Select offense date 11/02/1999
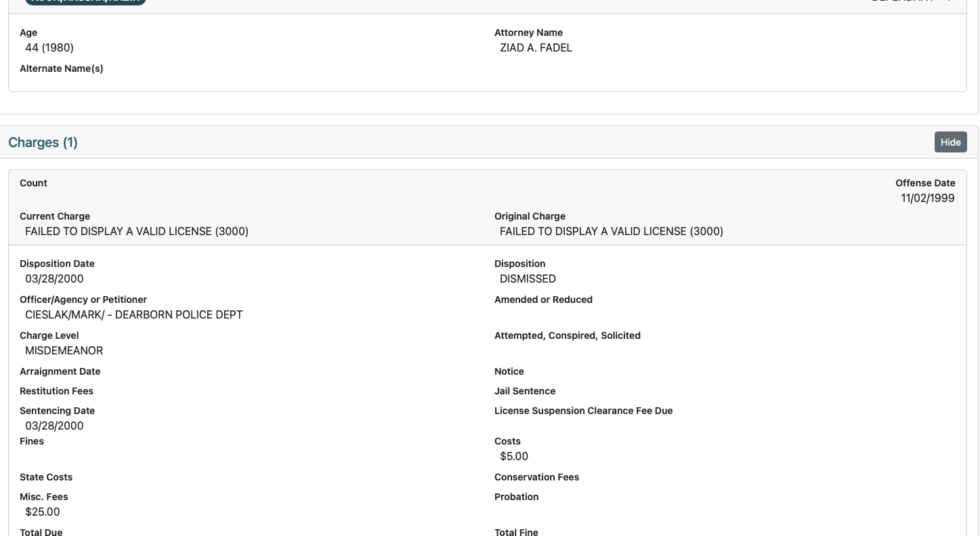Screen dimensions: 980x536 tap(927, 198)
